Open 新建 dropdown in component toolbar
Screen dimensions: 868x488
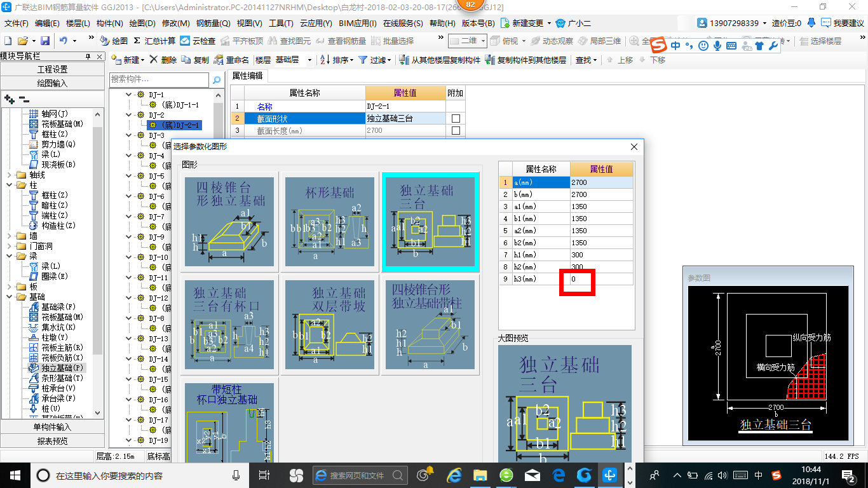[x=127, y=60]
